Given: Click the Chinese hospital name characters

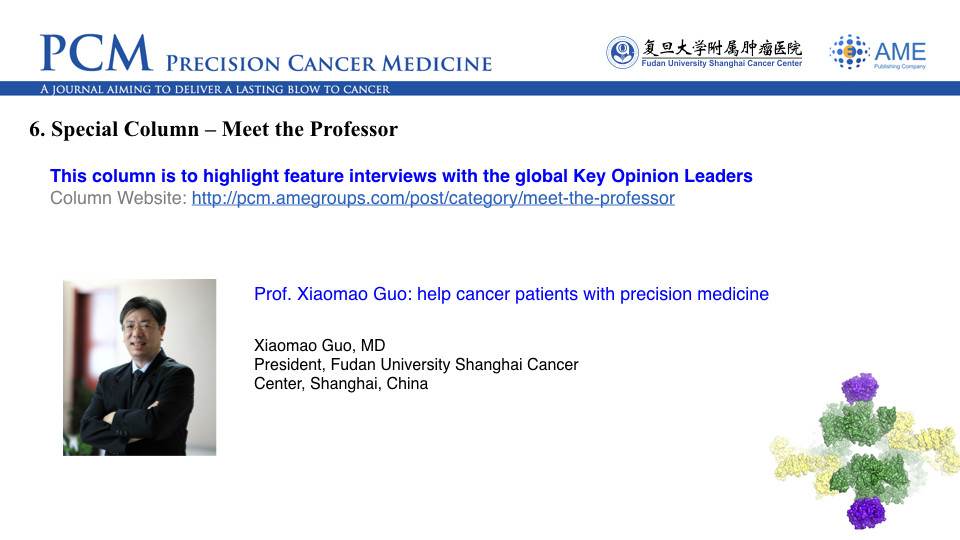Looking at the screenshot, I should pos(721,48).
